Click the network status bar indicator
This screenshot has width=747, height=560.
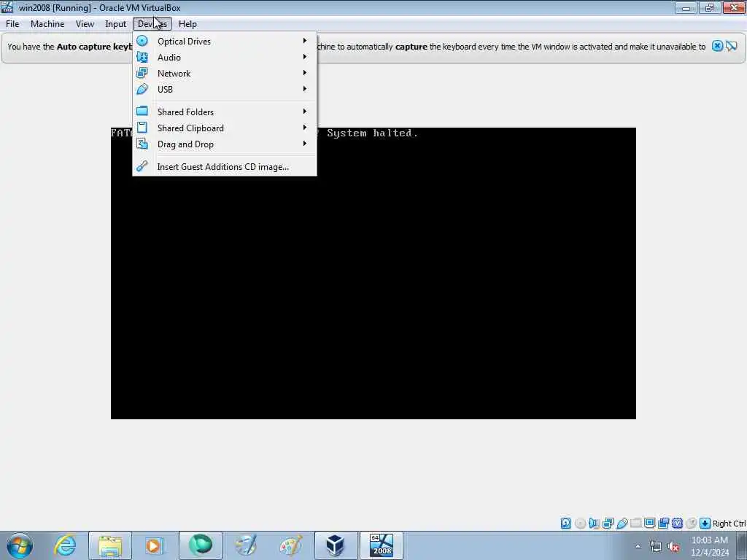pyautogui.click(x=608, y=524)
